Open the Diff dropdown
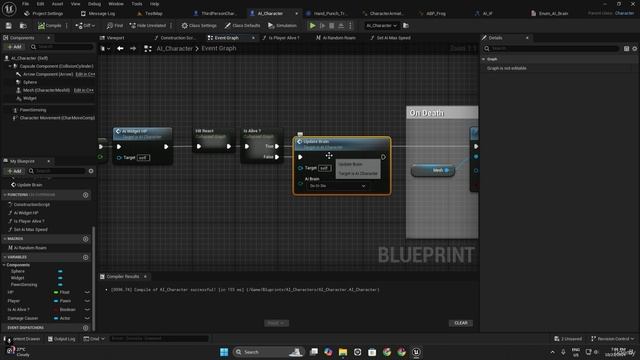640x360 pixels. point(85,25)
